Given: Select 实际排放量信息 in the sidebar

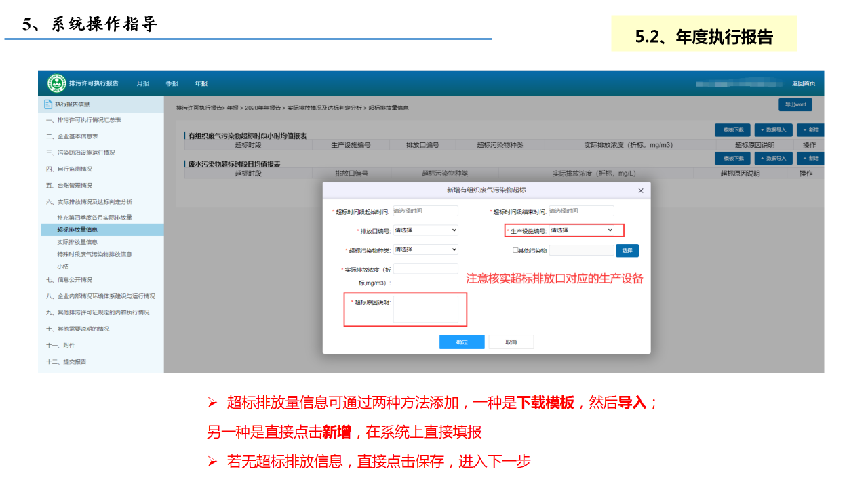Looking at the screenshot, I should tap(77, 242).
